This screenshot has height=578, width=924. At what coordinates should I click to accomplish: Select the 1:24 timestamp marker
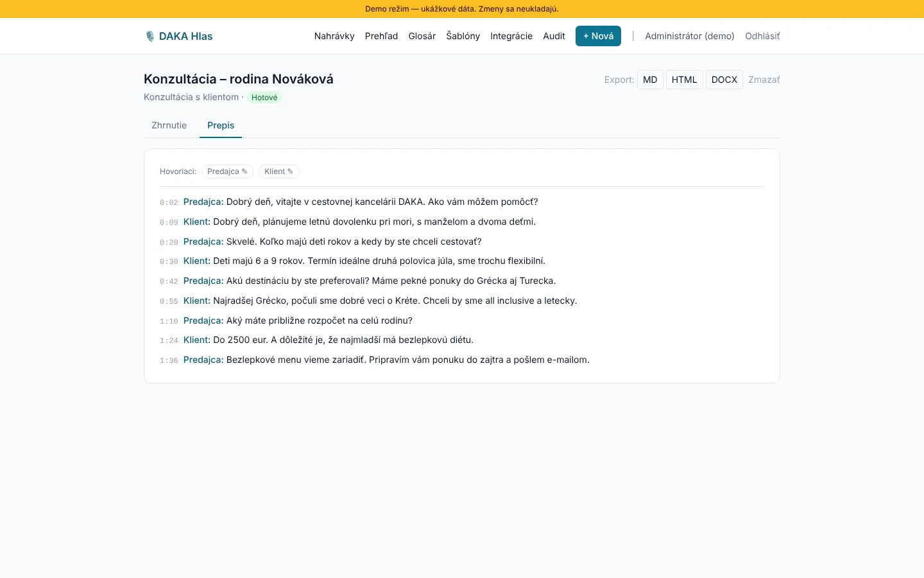tap(169, 340)
